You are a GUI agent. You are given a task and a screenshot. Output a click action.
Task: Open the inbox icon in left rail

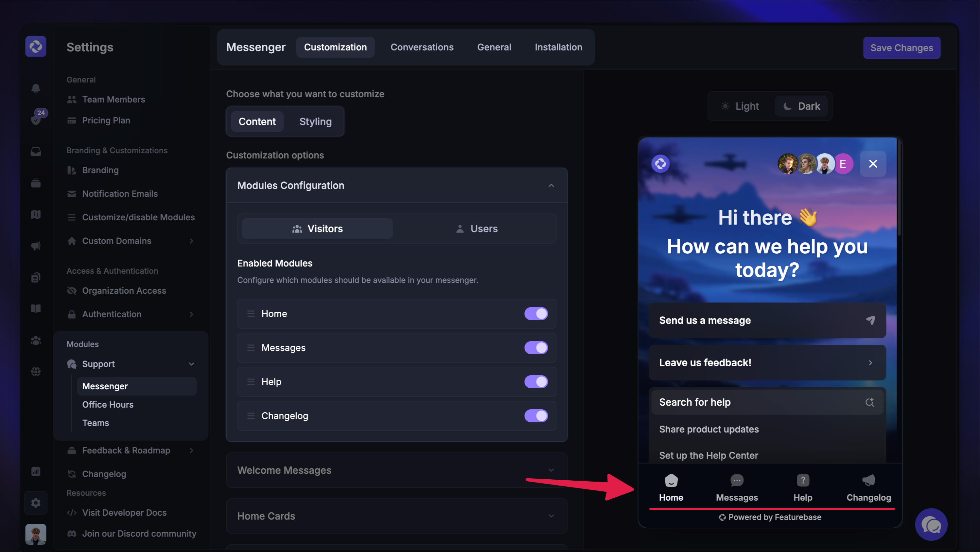click(x=36, y=152)
